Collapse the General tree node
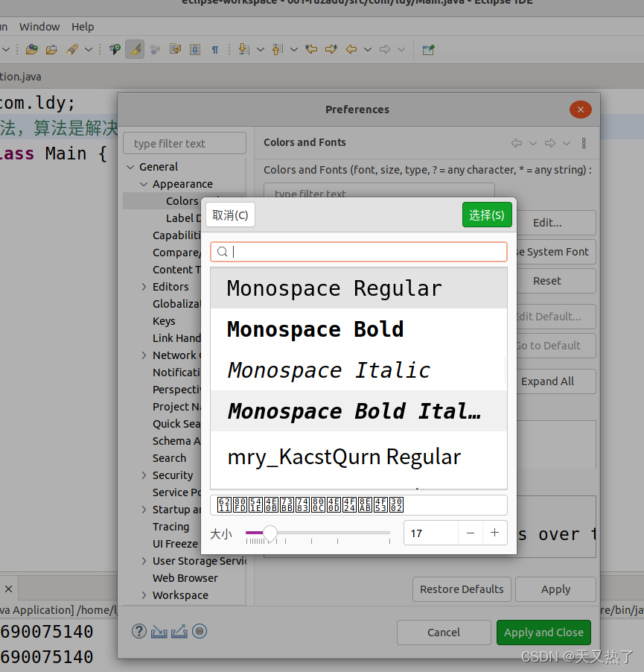This screenshot has height=672, width=644. pyautogui.click(x=130, y=167)
